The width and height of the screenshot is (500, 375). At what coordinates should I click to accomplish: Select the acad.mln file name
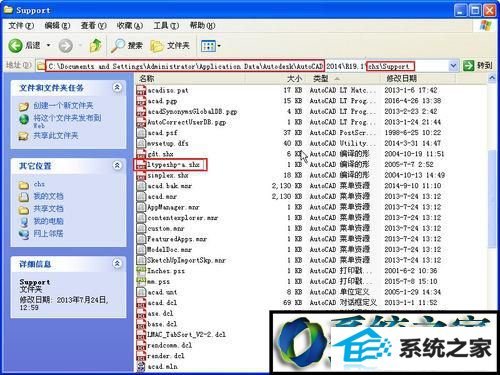pyautogui.click(x=162, y=367)
